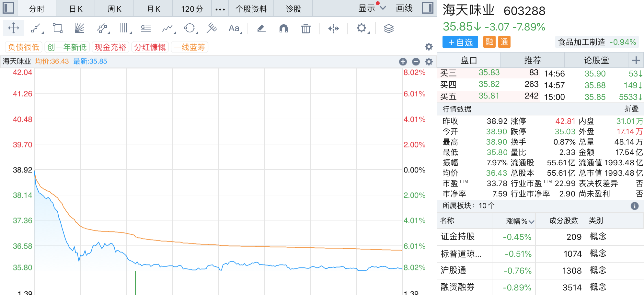This screenshot has height=295, width=644.
Task: Pick the eraser drawing tool
Action: pyautogui.click(x=261, y=29)
